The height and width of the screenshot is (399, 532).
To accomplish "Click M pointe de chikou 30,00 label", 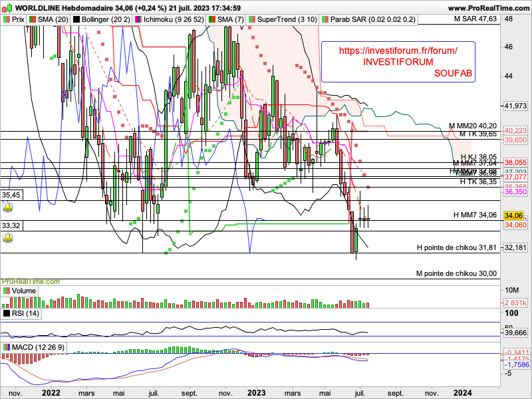I will tap(456, 274).
